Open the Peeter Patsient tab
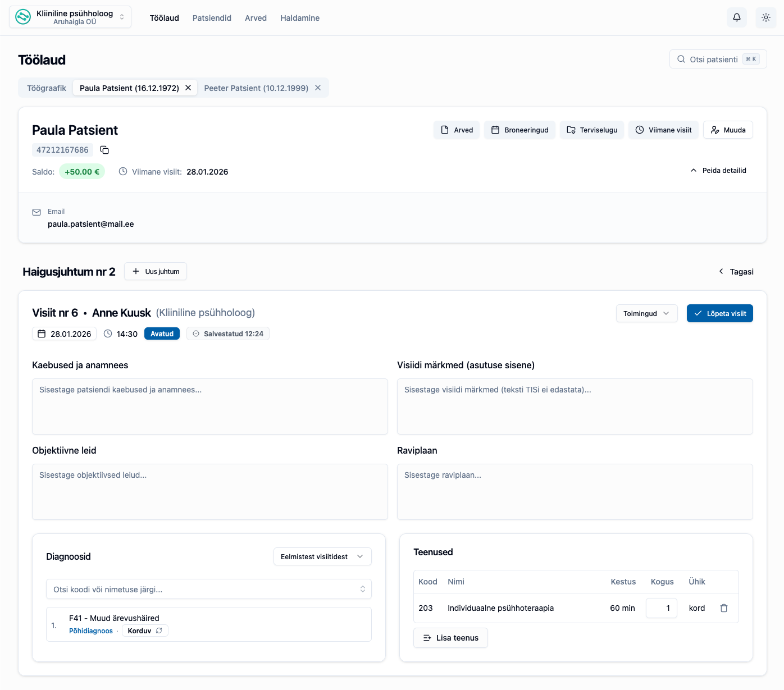The image size is (784, 690). [x=256, y=88]
